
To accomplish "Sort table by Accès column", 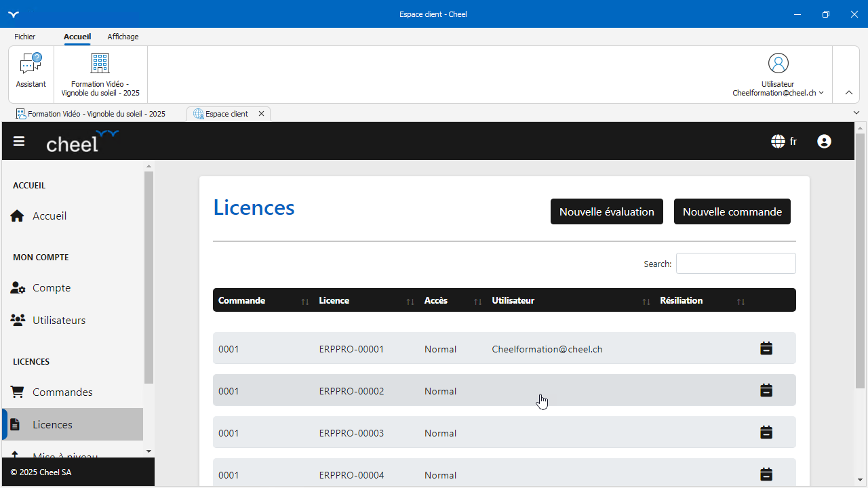I will point(478,302).
